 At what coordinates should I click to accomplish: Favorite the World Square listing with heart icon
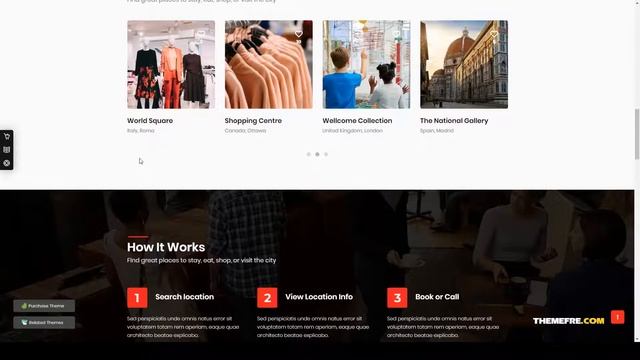(201, 34)
